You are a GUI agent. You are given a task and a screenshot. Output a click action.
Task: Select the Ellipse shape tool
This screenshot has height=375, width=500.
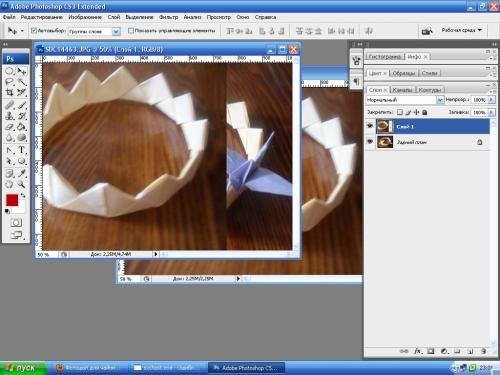pos(22,161)
